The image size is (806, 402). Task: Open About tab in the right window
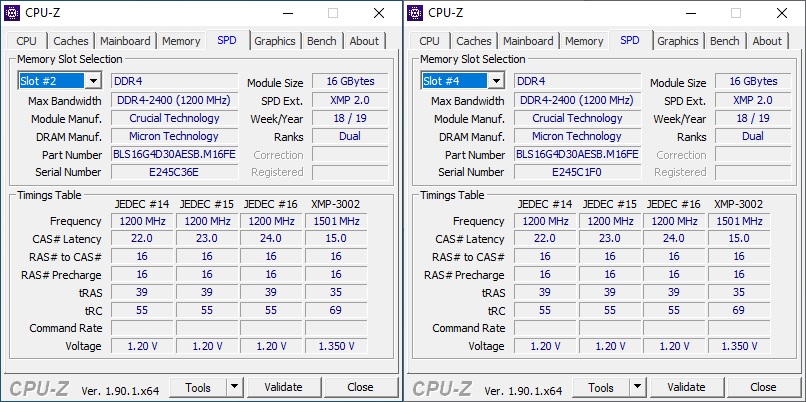(767, 41)
